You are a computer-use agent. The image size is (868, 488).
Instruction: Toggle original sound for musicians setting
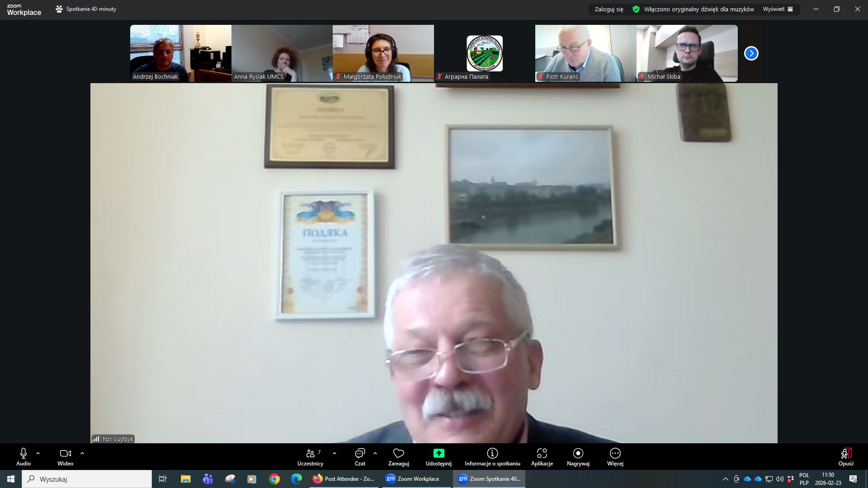point(698,9)
